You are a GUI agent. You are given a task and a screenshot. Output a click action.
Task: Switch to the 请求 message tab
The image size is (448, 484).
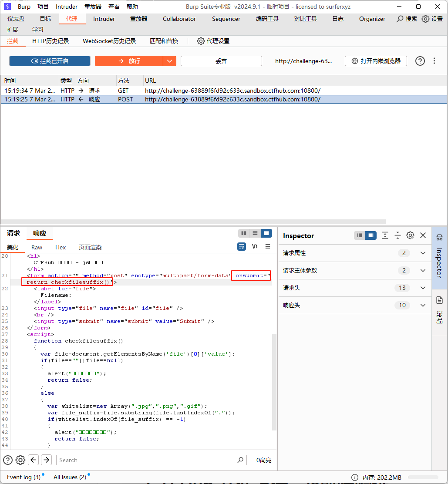click(x=13, y=233)
